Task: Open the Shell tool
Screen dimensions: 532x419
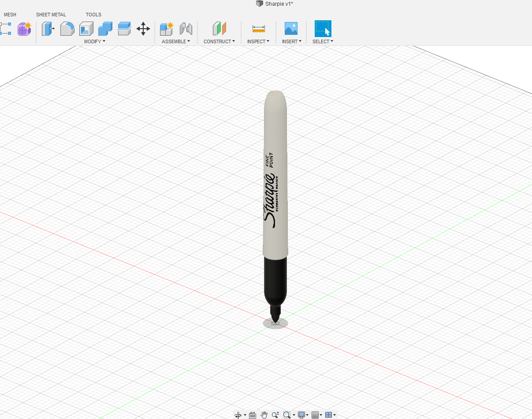Action: click(x=86, y=28)
